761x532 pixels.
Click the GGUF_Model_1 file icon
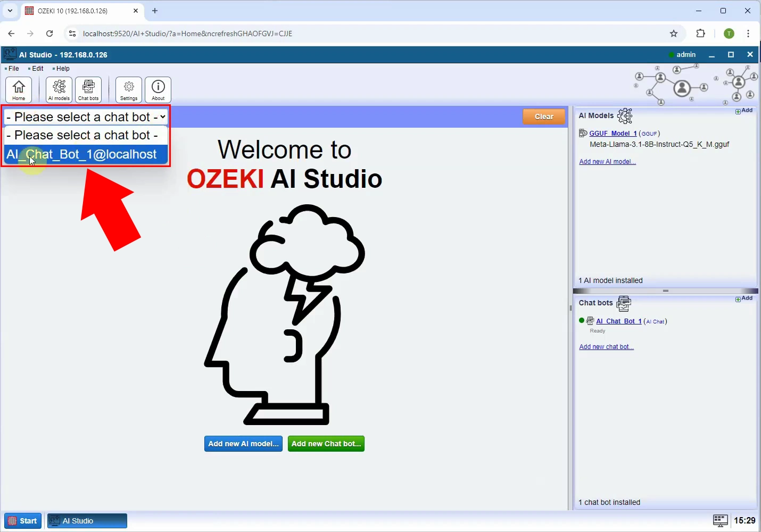coord(583,133)
